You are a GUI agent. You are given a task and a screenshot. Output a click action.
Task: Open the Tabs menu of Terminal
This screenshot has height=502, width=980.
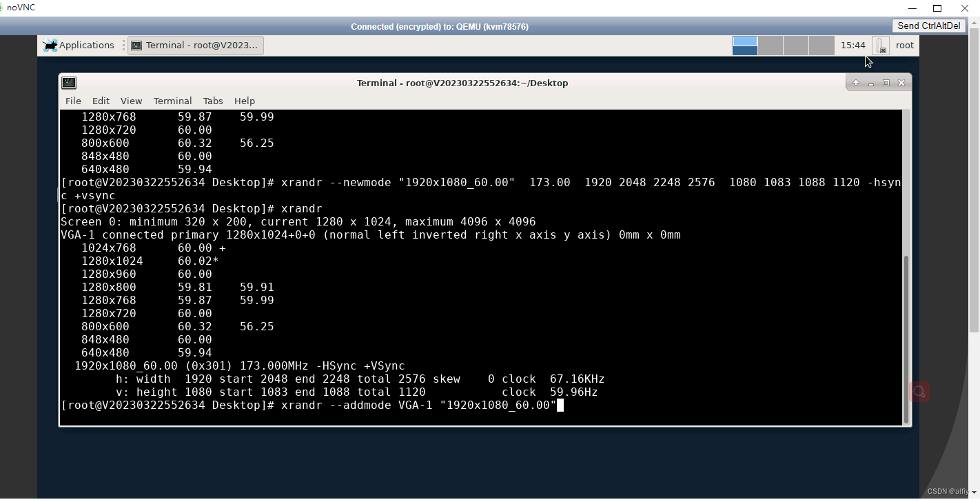click(212, 101)
